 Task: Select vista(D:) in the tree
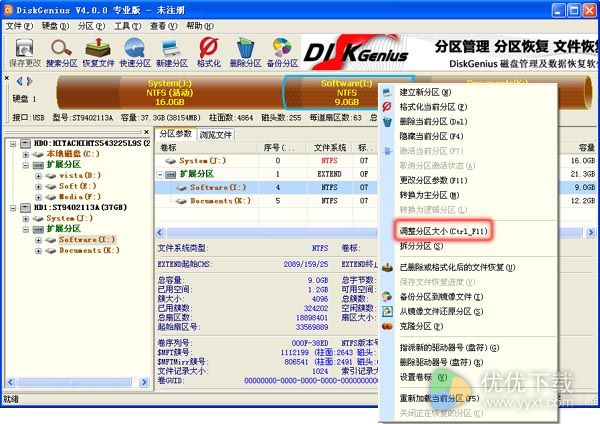pyautogui.click(x=80, y=175)
